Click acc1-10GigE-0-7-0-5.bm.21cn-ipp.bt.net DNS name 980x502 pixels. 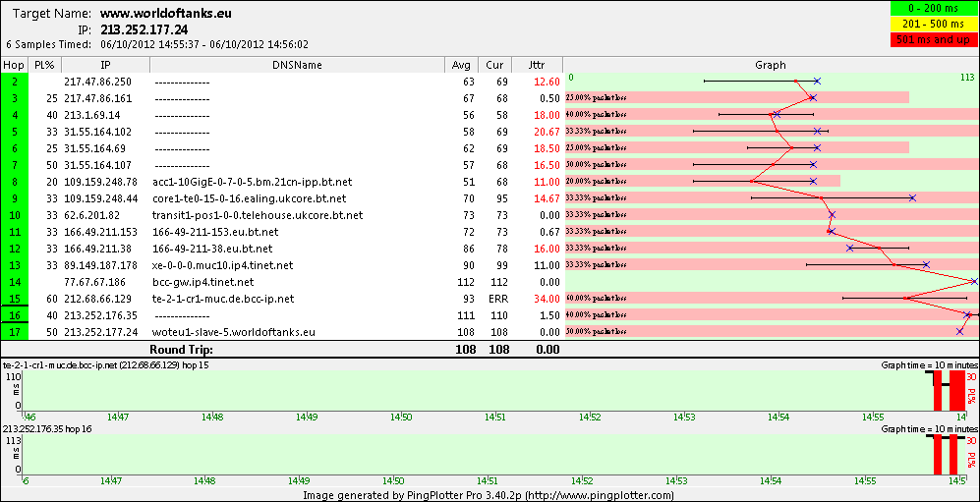(x=252, y=183)
